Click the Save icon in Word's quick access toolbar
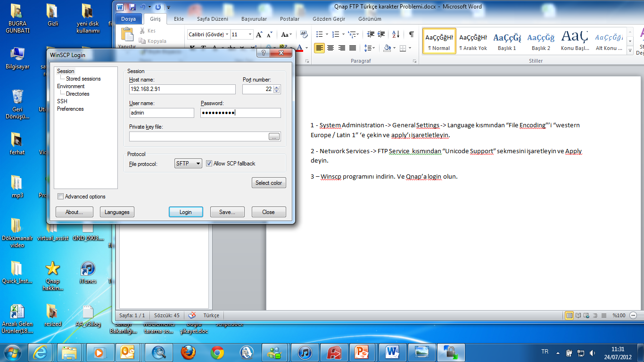Image resolution: width=644 pixels, height=362 pixels. tap(132, 7)
